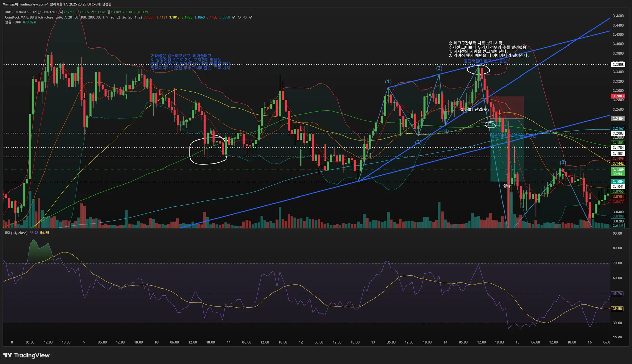632x364 pixels.
Task: Click the 3.0677 red price axis label
Action: (x=618, y=202)
